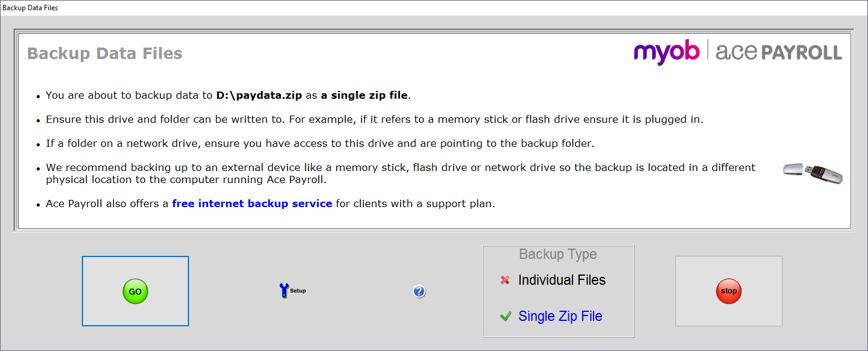Click the blue help question mark icon

tap(420, 291)
